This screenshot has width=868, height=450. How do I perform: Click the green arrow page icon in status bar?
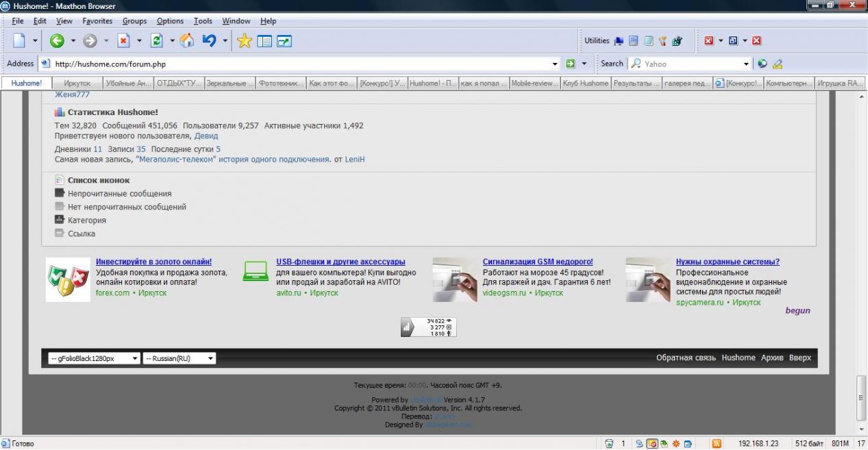(664, 444)
